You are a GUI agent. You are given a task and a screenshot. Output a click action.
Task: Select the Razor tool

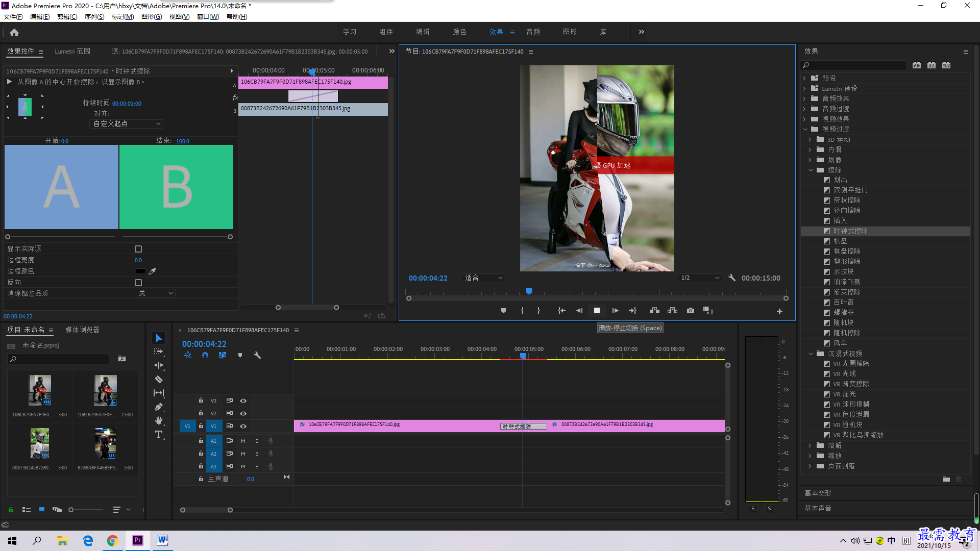pyautogui.click(x=159, y=379)
